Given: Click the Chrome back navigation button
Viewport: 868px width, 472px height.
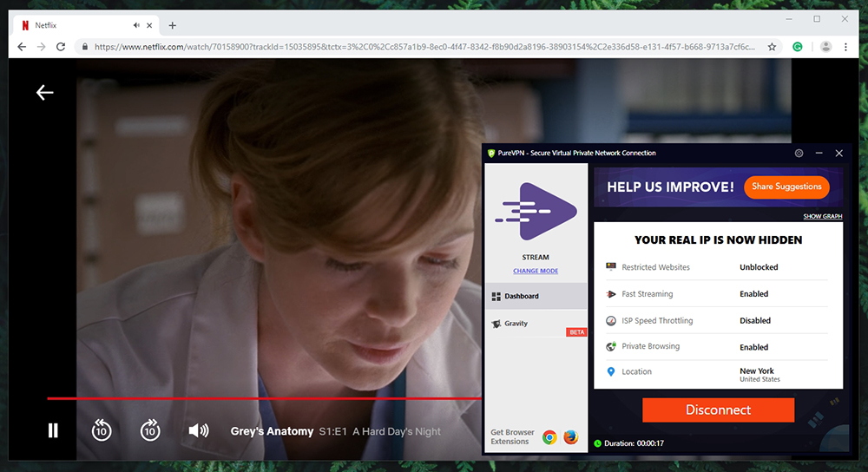Looking at the screenshot, I should pyautogui.click(x=22, y=47).
